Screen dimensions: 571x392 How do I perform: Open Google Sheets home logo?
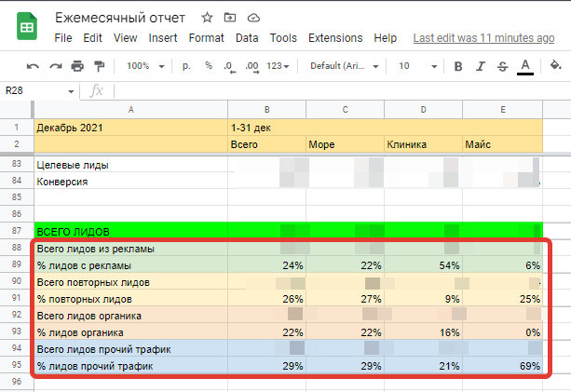click(27, 26)
